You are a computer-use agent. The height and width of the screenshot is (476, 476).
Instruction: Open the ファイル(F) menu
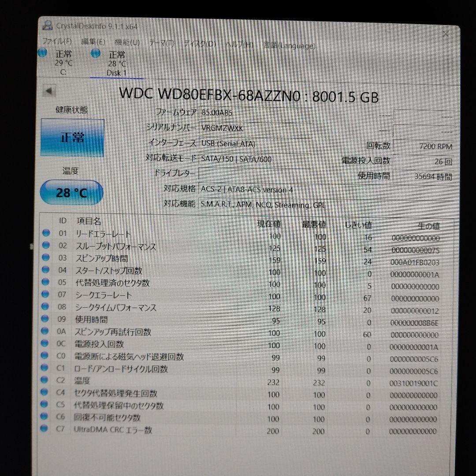click(x=58, y=44)
